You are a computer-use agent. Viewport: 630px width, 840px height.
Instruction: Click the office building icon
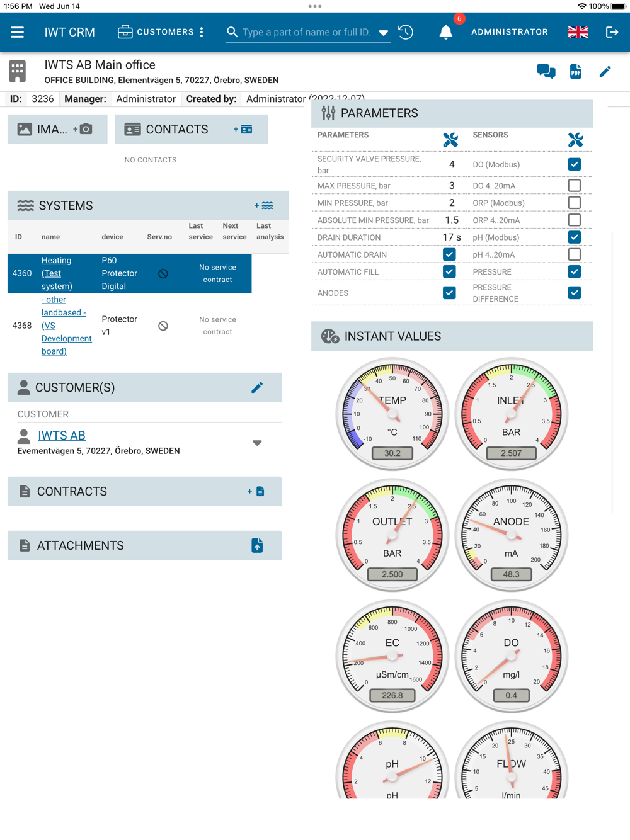18,71
